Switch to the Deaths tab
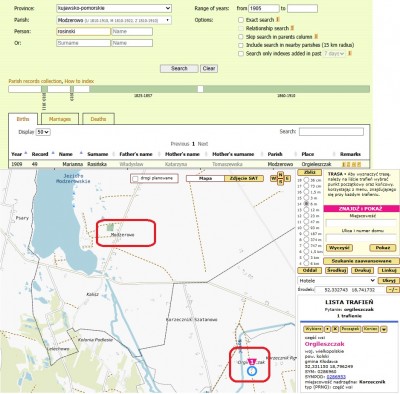The height and width of the screenshot is (394, 400). click(x=98, y=119)
